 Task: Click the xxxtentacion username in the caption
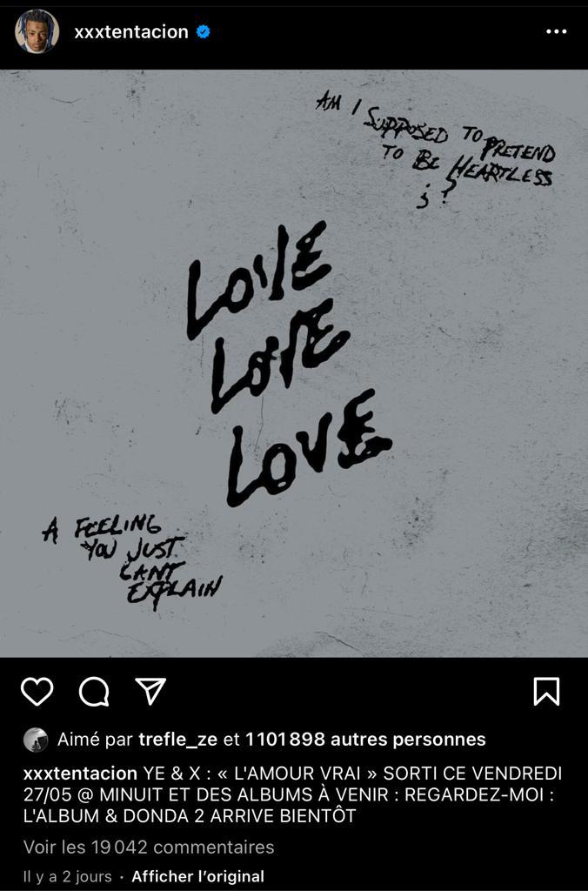81,774
